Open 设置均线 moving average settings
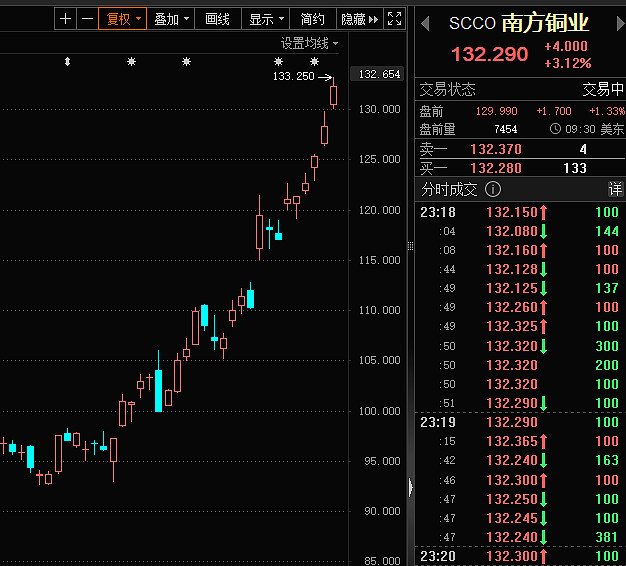 309,43
